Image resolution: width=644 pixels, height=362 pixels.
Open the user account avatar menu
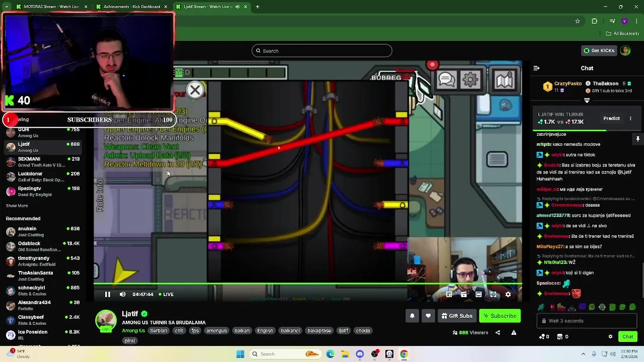pyautogui.click(x=625, y=51)
